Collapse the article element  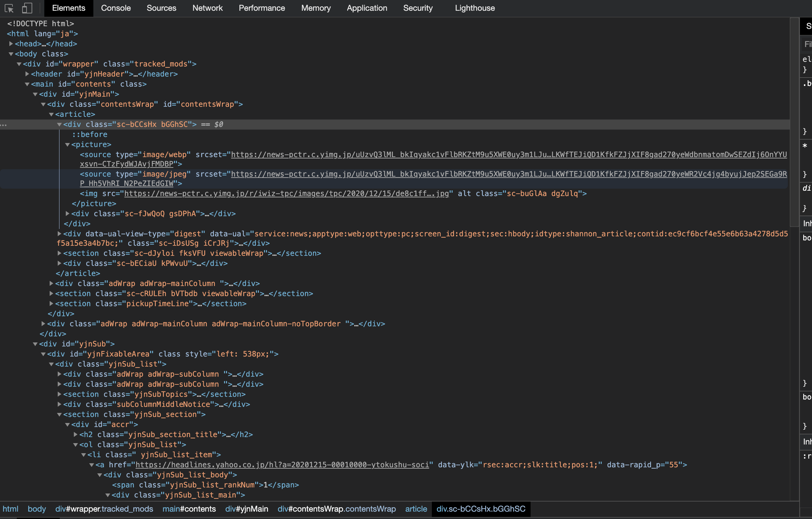pyautogui.click(x=51, y=114)
